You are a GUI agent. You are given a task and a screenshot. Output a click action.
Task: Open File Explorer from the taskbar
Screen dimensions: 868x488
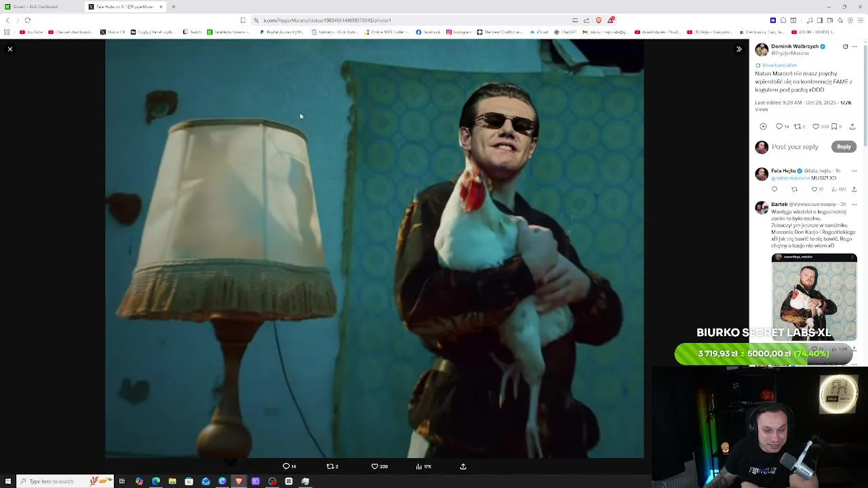pyautogui.click(x=172, y=481)
